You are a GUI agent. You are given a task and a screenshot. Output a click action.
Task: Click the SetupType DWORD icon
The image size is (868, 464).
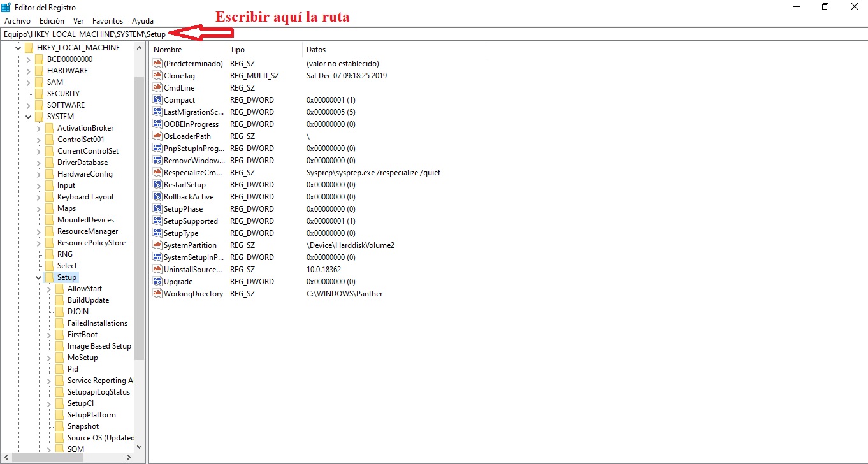tap(157, 233)
